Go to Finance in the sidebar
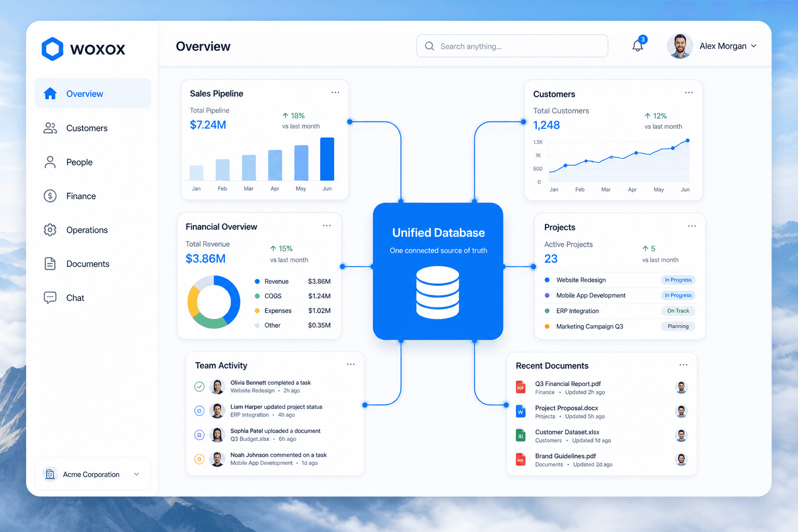The image size is (798, 532). pos(93,196)
